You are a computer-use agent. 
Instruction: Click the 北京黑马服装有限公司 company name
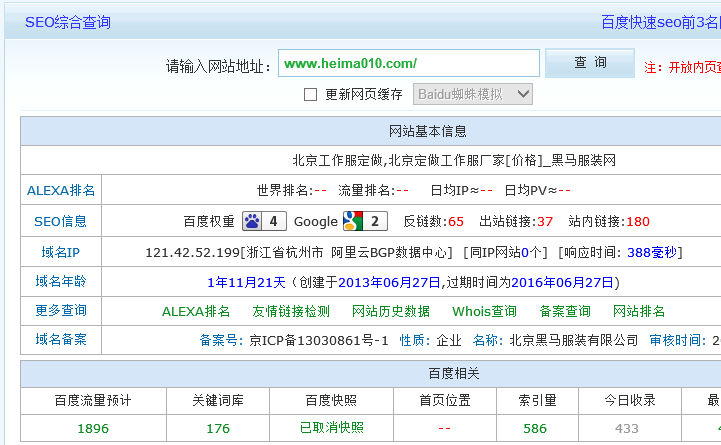pyautogui.click(x=574, y=340)
